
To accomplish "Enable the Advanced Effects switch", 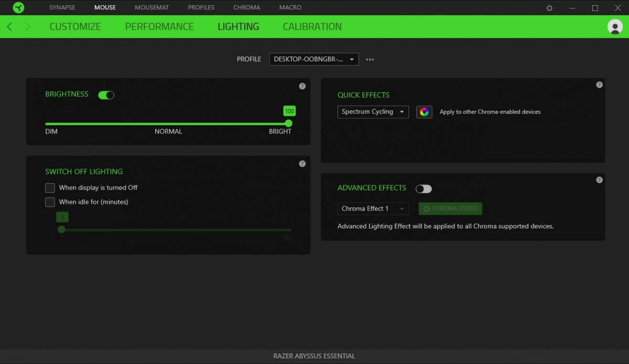I will click(424, 189).
